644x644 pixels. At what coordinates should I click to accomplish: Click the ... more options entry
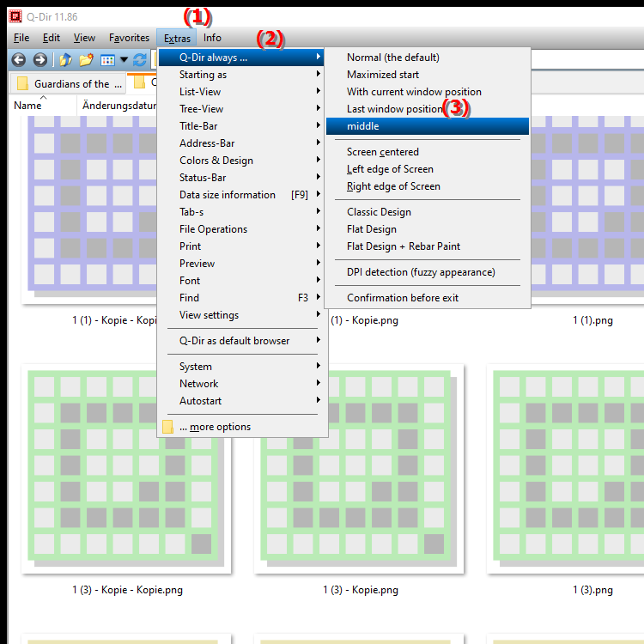point(241,427)
